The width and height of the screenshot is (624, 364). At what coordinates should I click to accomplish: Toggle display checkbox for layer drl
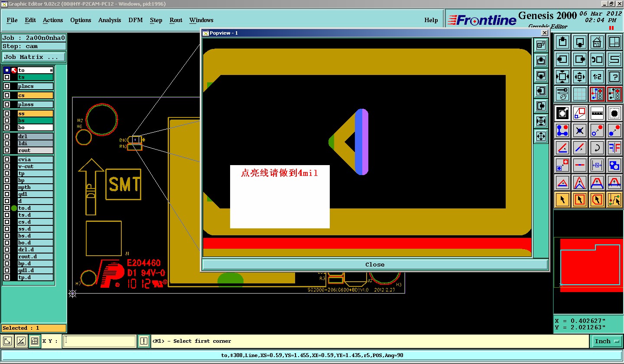tap(7, 136)
